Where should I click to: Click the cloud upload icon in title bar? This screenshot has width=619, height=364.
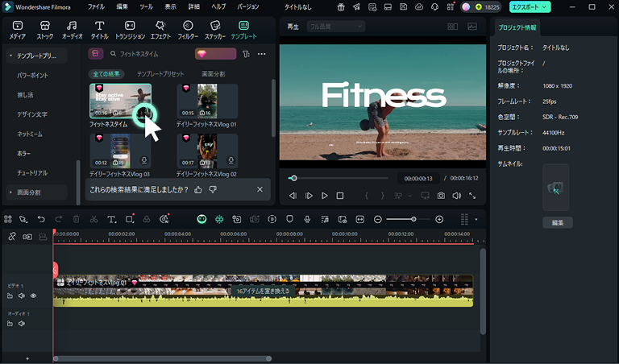tap(419, 7)
